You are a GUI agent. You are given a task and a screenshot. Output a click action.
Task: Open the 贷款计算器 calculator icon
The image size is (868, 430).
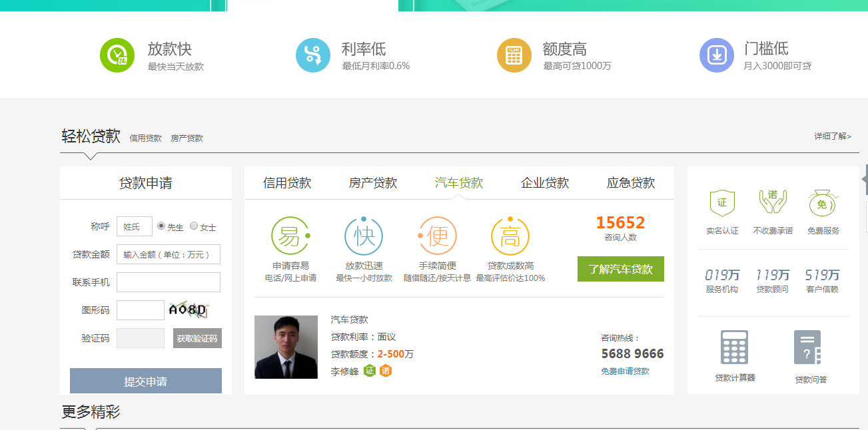click(x=734, y=347)
